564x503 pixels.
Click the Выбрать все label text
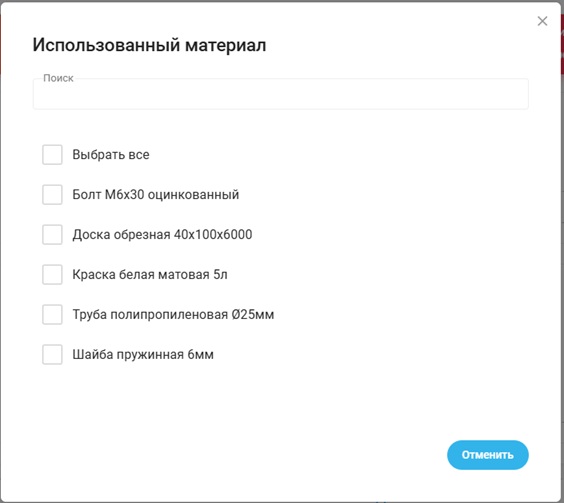(x=111, y=155)
